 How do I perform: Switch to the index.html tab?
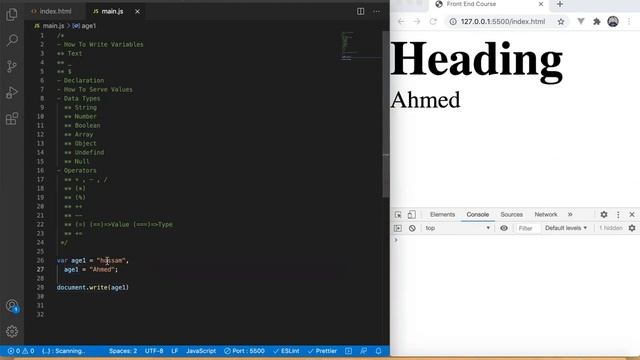pos(51,11)
